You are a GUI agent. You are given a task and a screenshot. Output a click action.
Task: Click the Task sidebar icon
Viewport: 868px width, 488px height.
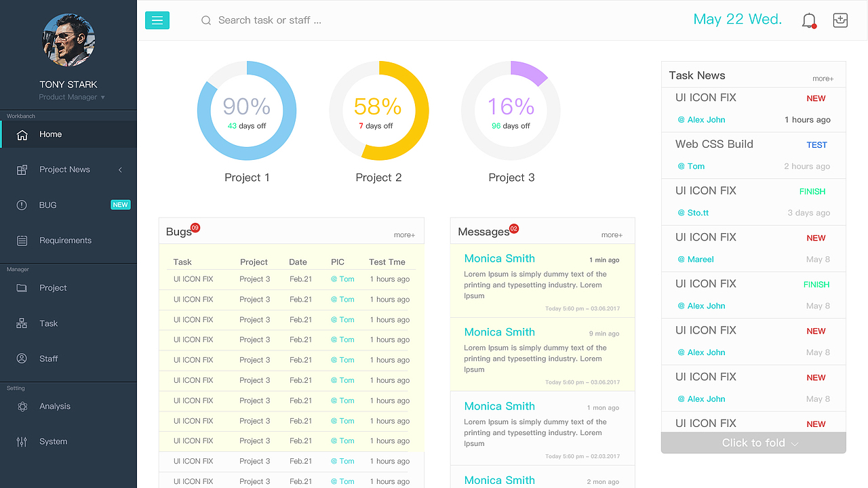(22, 323)
